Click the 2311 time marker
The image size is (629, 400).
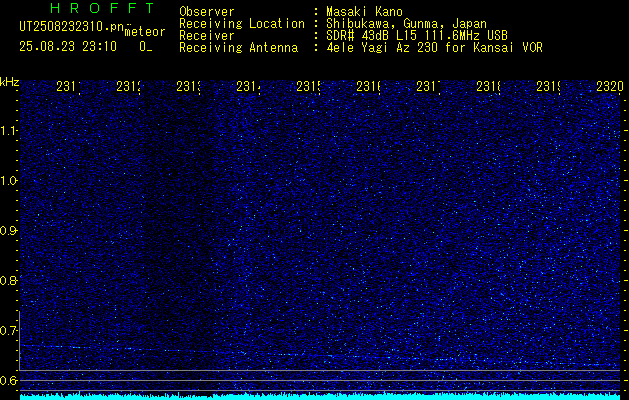tap(68, 86)
